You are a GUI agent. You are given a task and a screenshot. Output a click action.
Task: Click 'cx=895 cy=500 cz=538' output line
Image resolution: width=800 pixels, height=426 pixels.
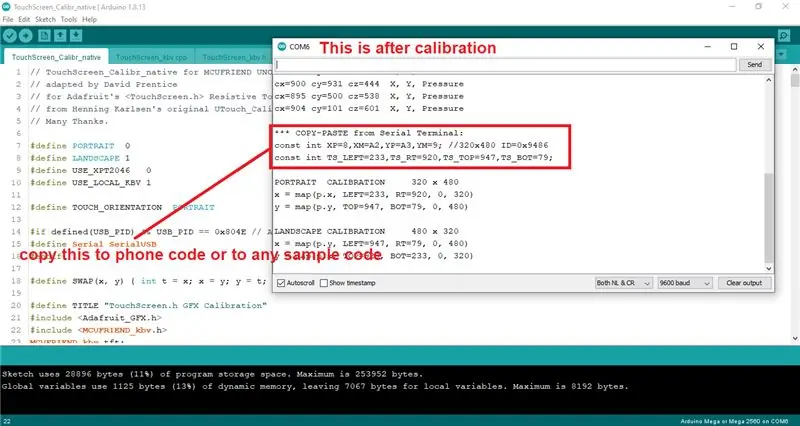(x=369, y=96)
